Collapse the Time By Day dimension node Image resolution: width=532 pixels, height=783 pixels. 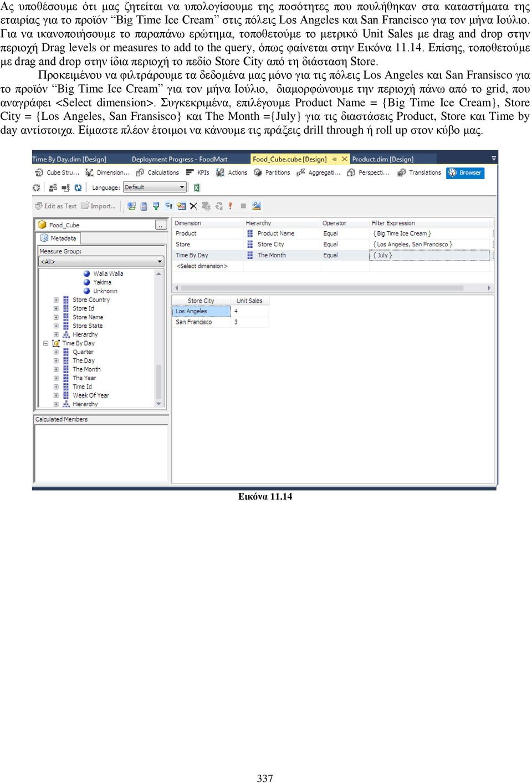coord(45,343)
